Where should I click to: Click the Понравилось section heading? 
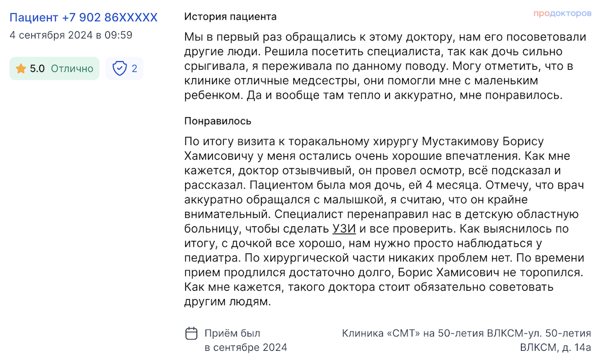tap(218, 121)
